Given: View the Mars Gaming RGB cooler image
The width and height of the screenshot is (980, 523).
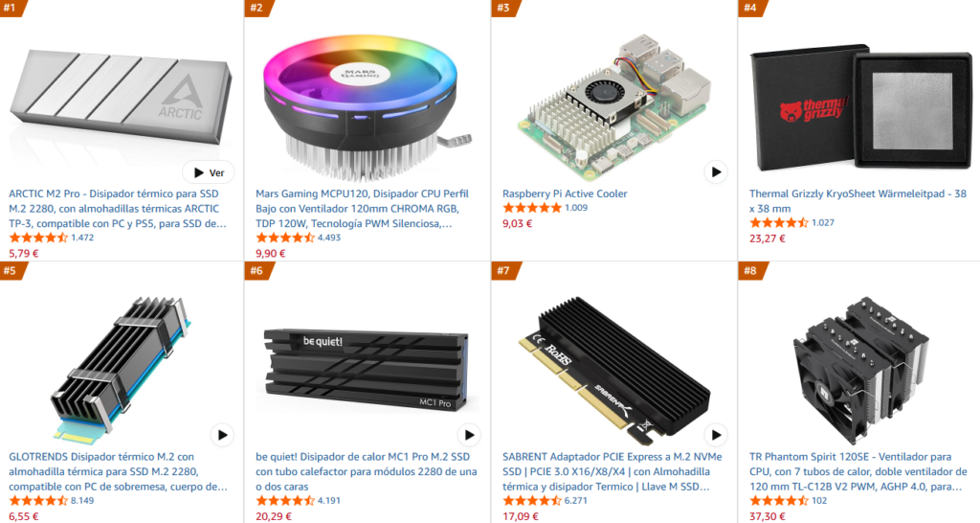Looking at the screenshot, I should click(x=367, y=106).
